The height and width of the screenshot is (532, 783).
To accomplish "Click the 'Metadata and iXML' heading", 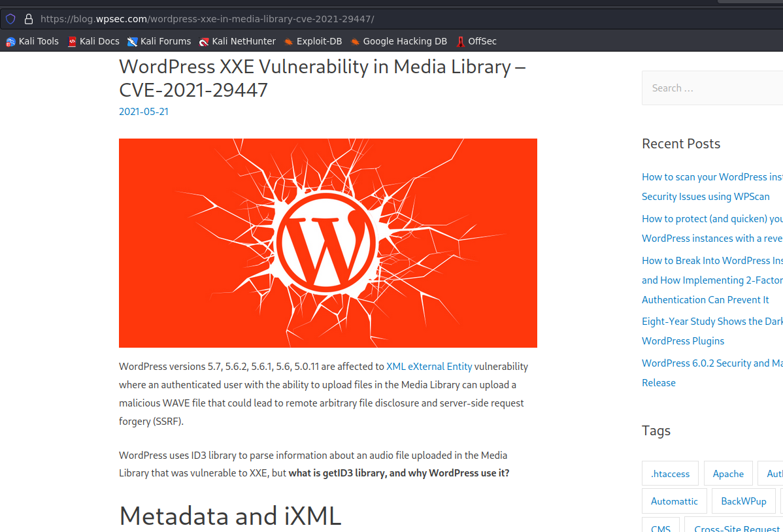I will [230, 516].
